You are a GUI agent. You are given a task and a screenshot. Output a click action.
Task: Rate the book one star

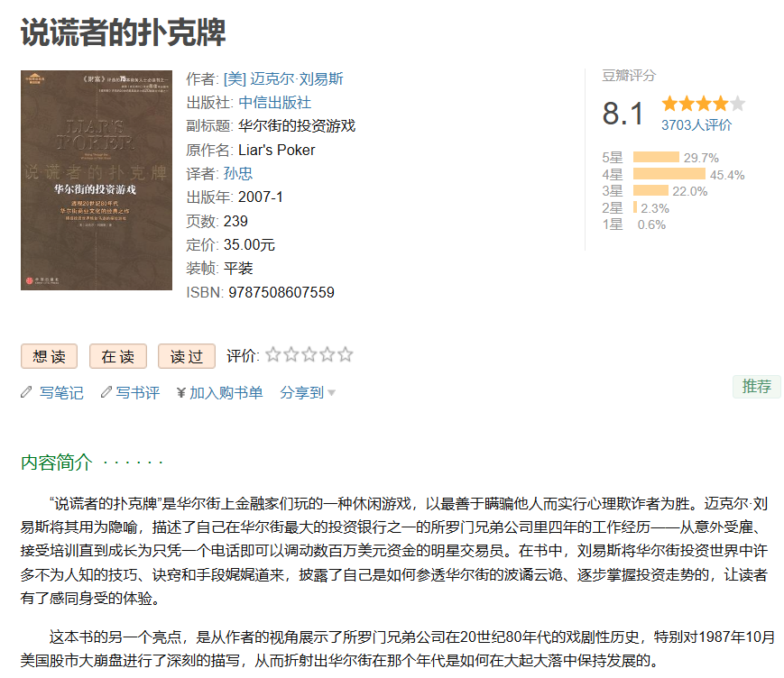(273, 354)
